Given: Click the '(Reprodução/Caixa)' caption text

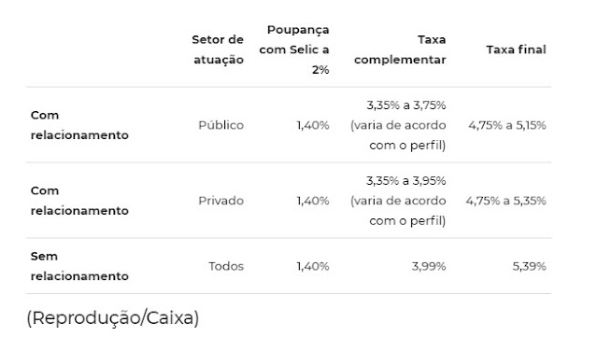Looking at the screenshot, I should point(113,318).
